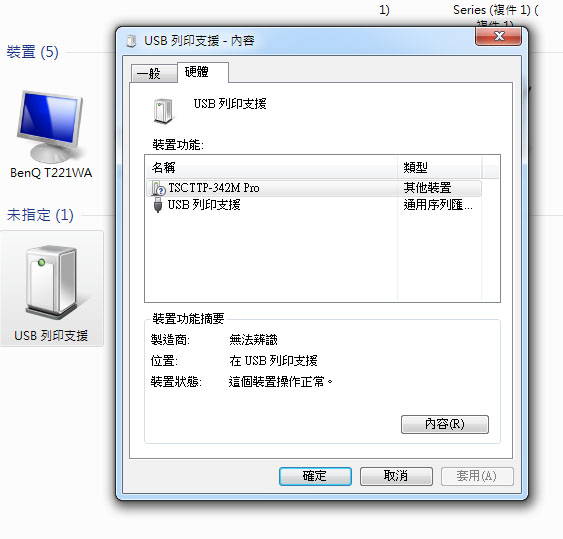Click the 取消 button
Screen dimensions: 563x539
click(x=396, y=476)
